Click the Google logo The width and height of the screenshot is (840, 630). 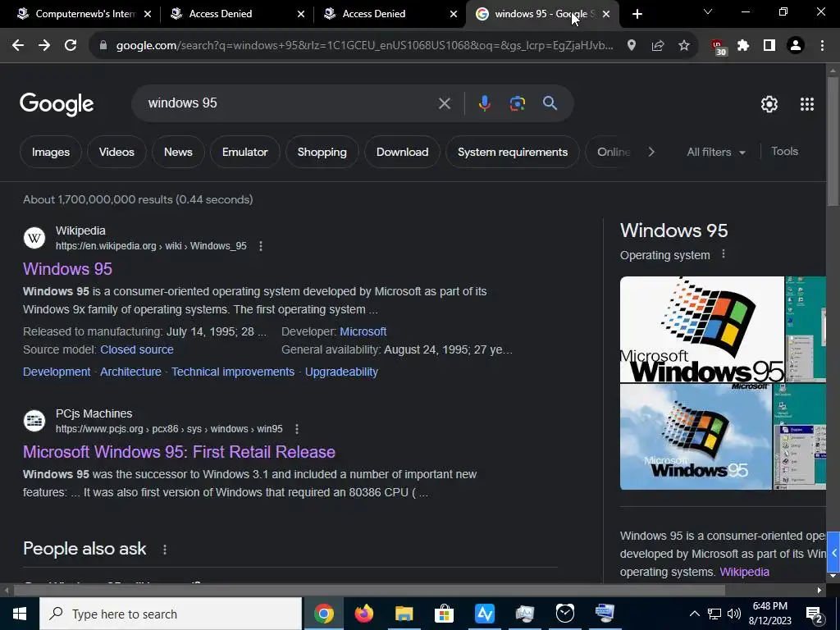point(57,104)
